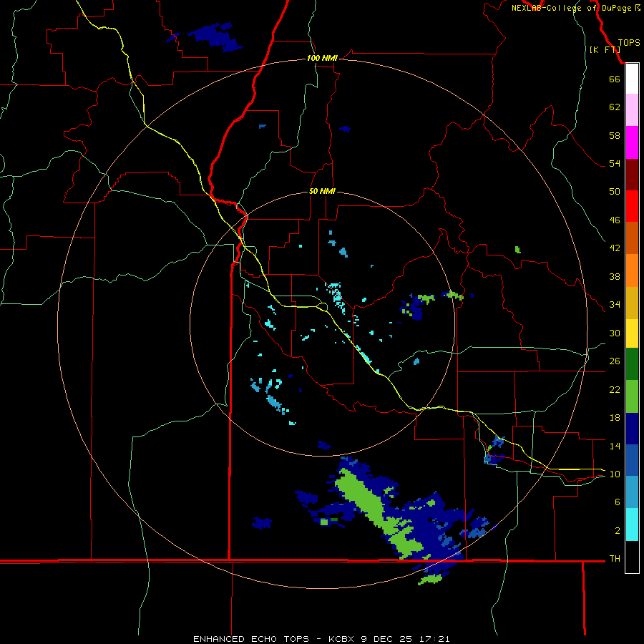
Task: Select the 100 NMI range ring label
Action: click(x=322, y=59)
